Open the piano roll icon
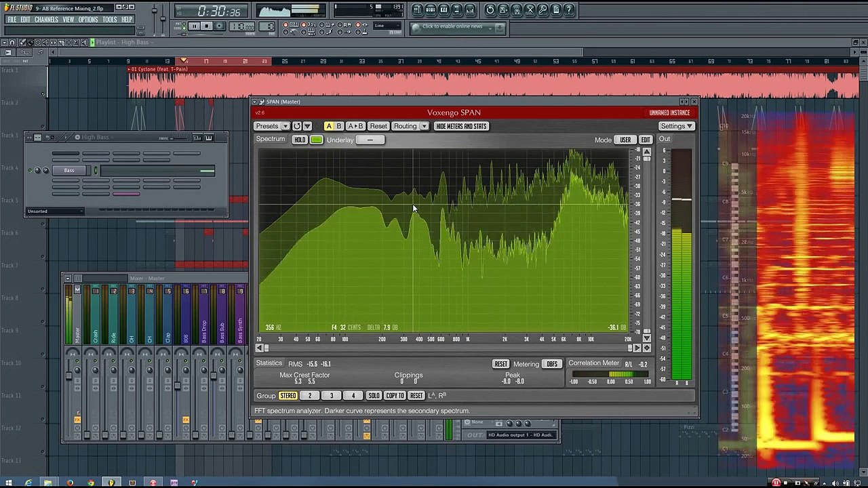The width and height of the screenshot is (868, 488). (443, 10)
